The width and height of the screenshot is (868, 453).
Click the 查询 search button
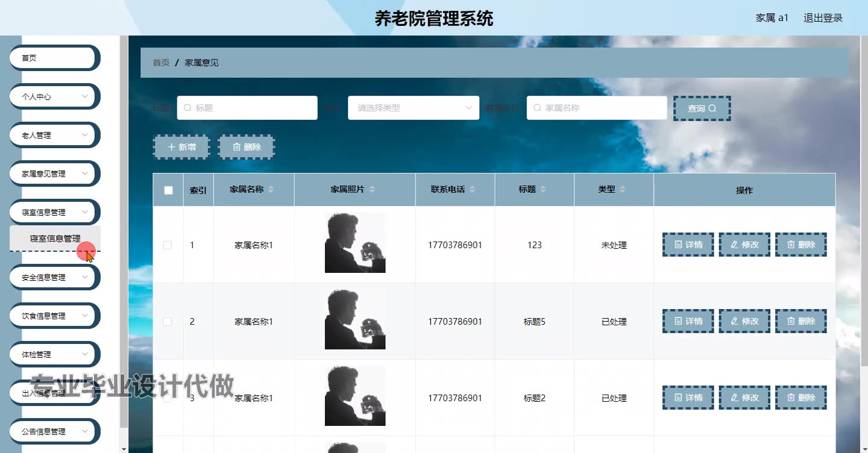(702, 108)
